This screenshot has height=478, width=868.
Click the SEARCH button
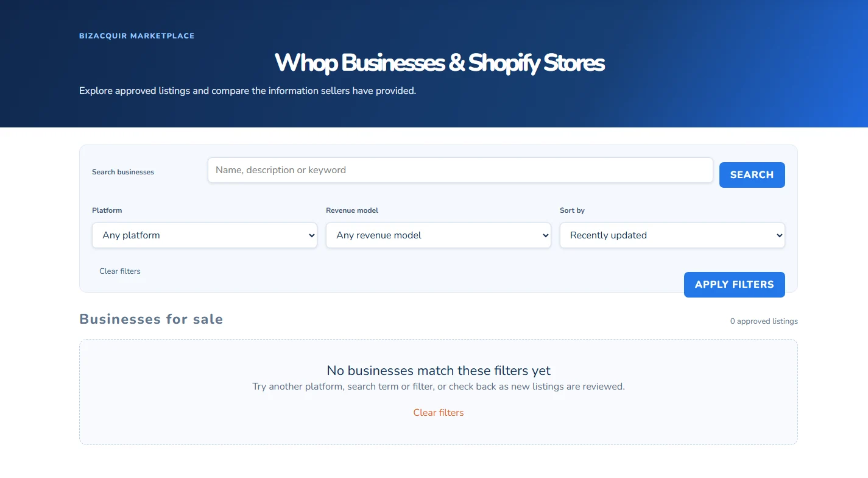pos(752,175)
